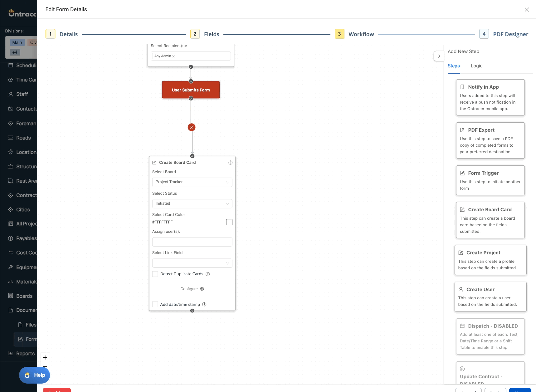Open the Help chat button
The image size is (536, 392).
35,375
